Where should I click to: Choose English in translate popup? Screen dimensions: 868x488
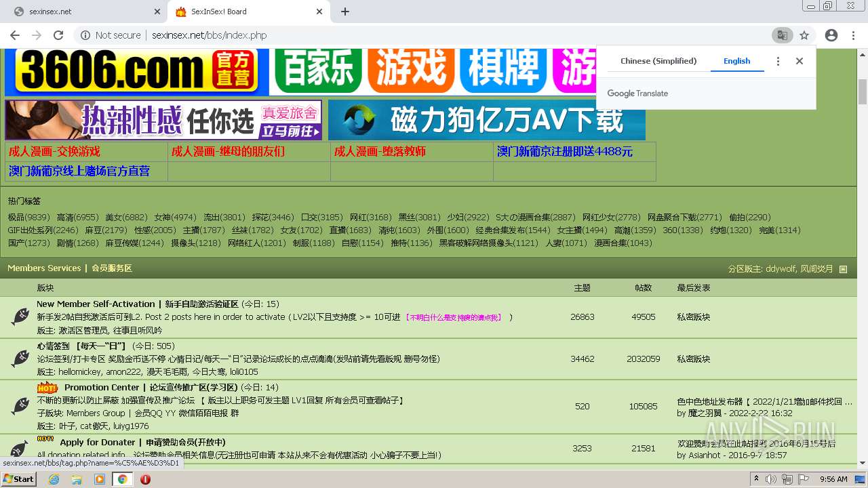click(x=737, y=61)
